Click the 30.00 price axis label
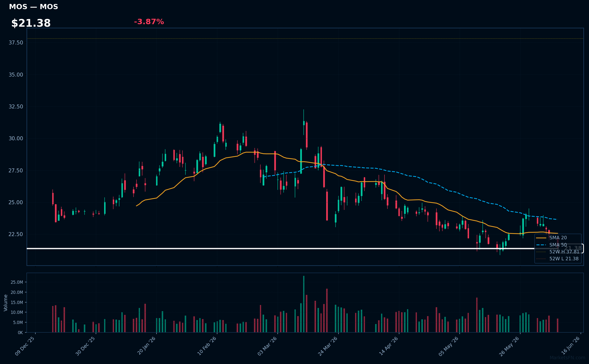The height and width of the screenshot is (364, 589). [16, 138]
